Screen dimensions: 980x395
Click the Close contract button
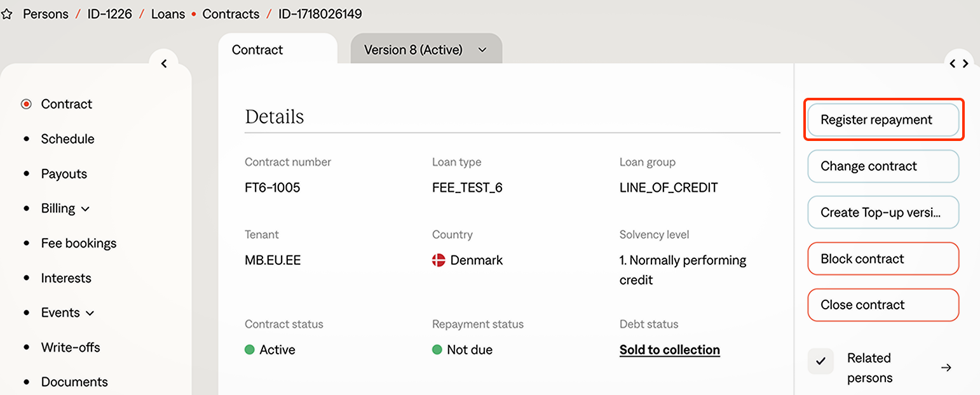882,305
